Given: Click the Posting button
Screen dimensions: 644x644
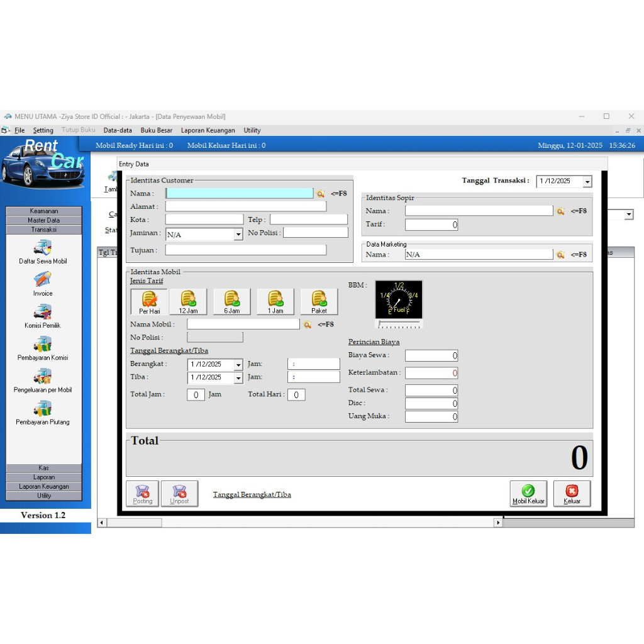Looking at the screenshot, I should click(142, 494).
